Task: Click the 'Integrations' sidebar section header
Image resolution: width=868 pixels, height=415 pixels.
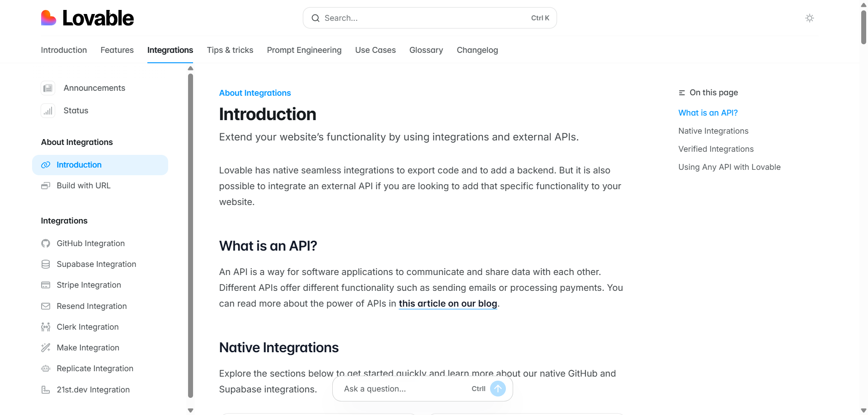Action: pyautogui.click(x=64, y=221)
